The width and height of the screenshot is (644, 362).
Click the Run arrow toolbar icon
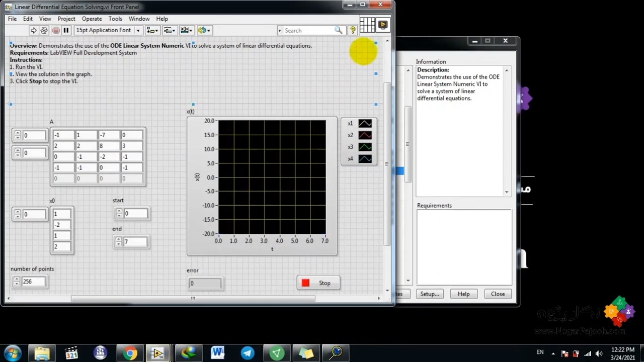pos(34,30)
